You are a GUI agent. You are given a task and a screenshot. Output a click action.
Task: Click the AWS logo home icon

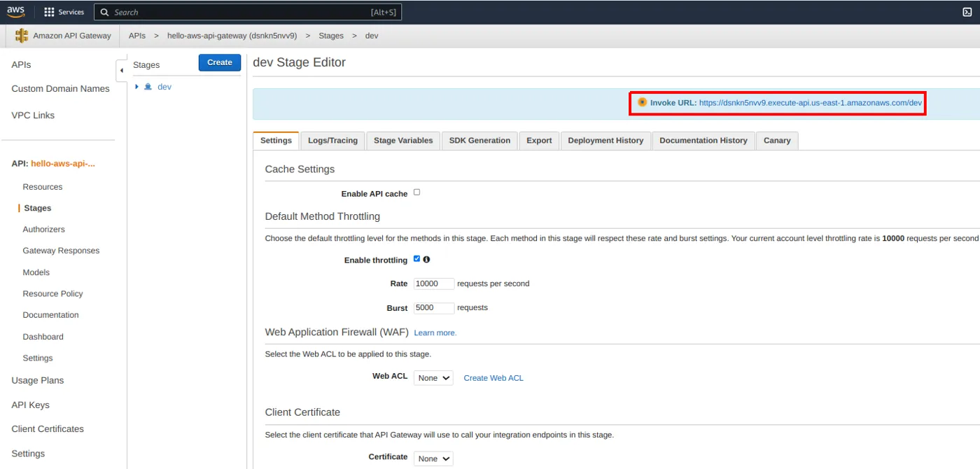[16, 11]
